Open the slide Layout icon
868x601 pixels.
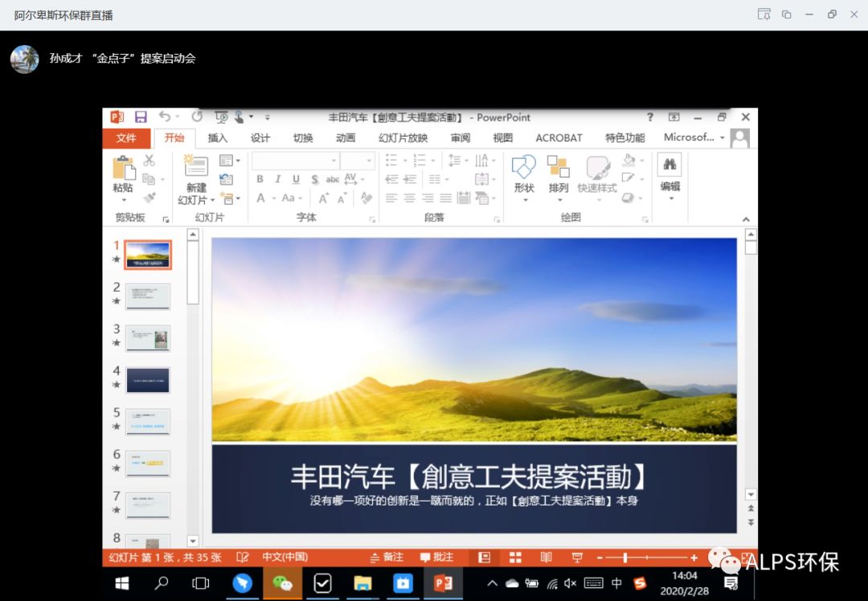[226, 161]
